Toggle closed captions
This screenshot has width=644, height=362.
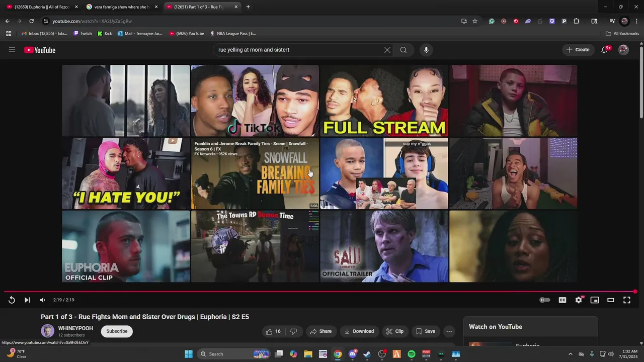coord(562,300)
